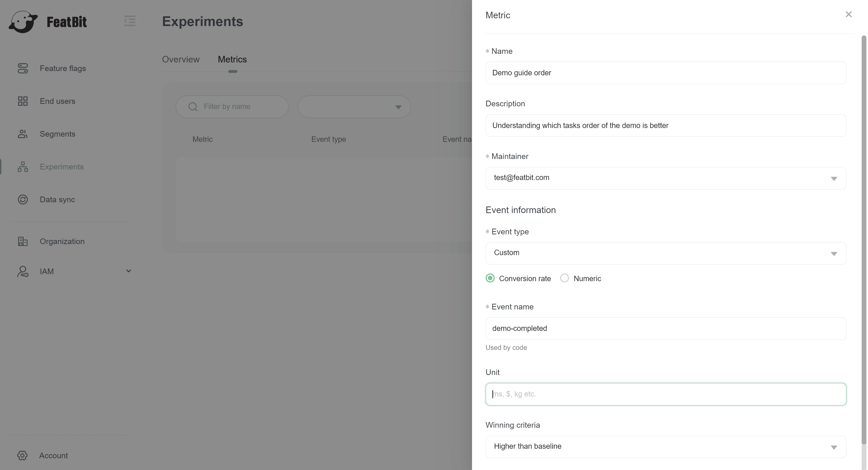Image resolution: width=868 pixels, height=470 pixels.
Task: Open the Organization building icon
Action: tap(23, 241)
